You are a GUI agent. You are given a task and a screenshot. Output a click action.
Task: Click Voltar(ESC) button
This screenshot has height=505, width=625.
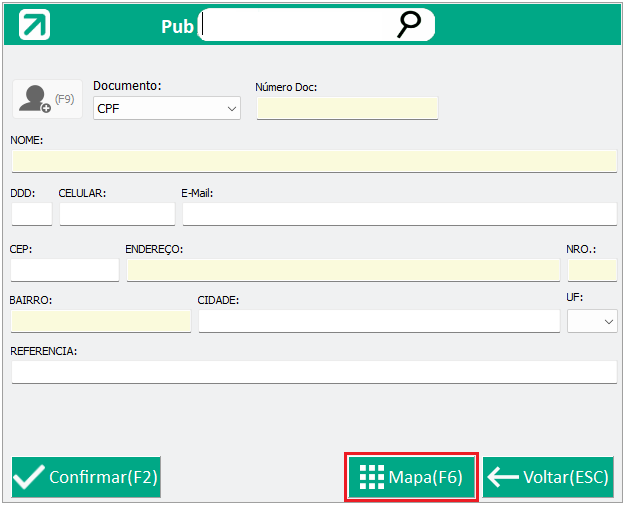[548, 477]
